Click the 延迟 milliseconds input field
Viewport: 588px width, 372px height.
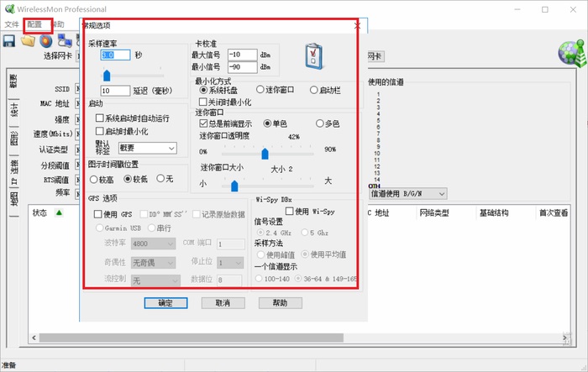tap(116, 91)
